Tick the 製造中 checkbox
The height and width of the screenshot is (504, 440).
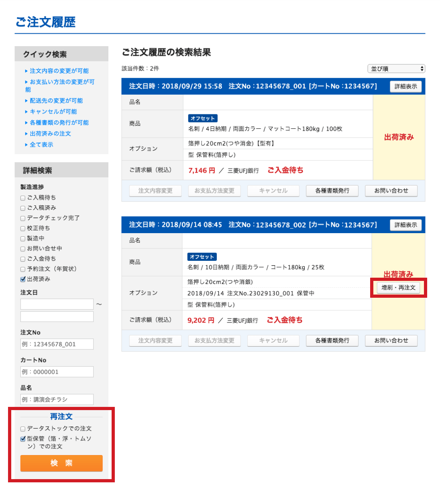(23, 239)
